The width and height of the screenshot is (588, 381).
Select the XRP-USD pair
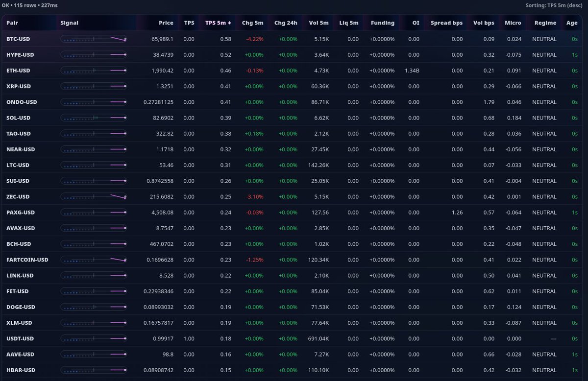(19, 86)
